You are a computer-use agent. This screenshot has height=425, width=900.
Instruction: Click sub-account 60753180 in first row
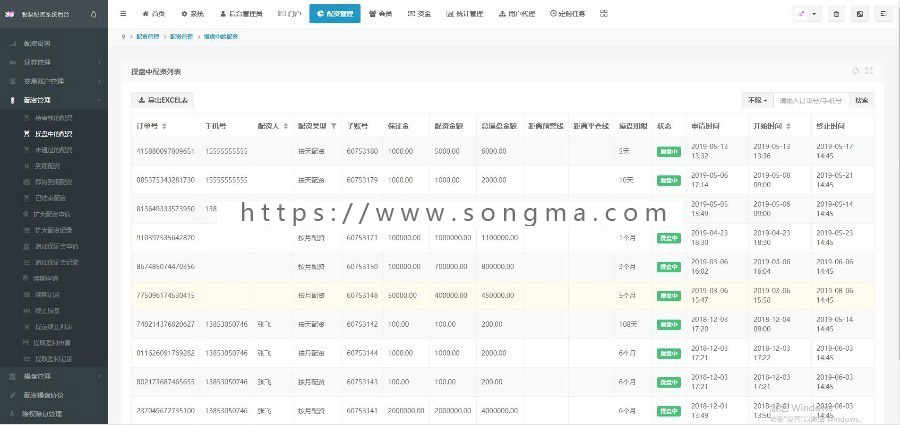(x=362, y=151)
